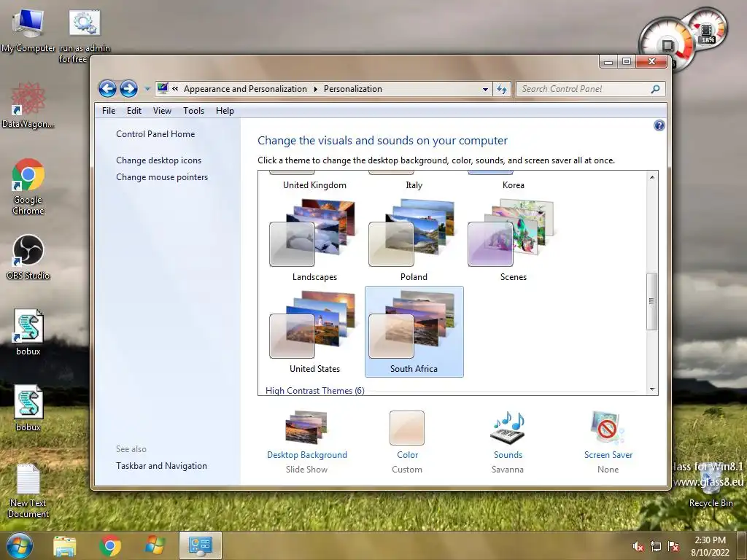
Task: Open Taskbar and Navigation link
Action: tap(161, 466)
